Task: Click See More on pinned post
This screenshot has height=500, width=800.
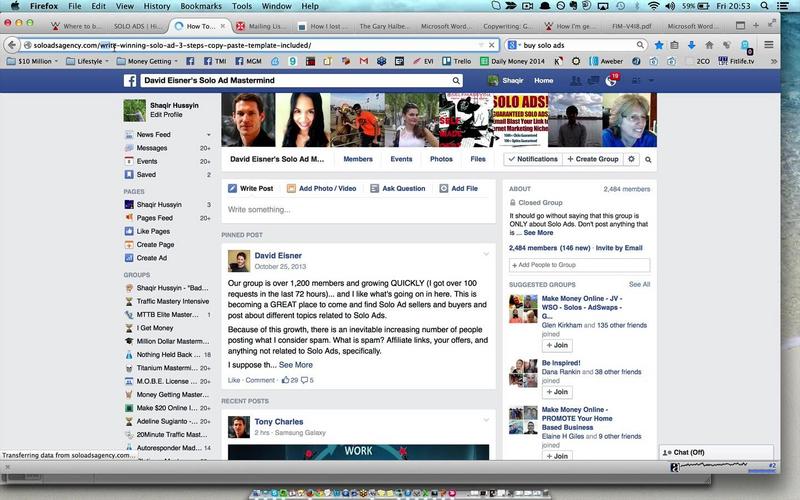Action: (x=296, y=365)
